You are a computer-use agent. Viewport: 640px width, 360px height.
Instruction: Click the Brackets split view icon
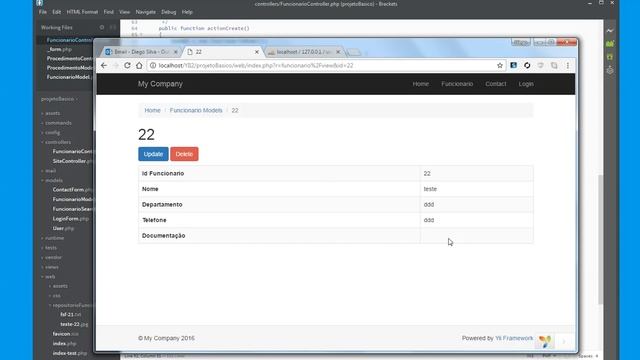click(113, 27)
